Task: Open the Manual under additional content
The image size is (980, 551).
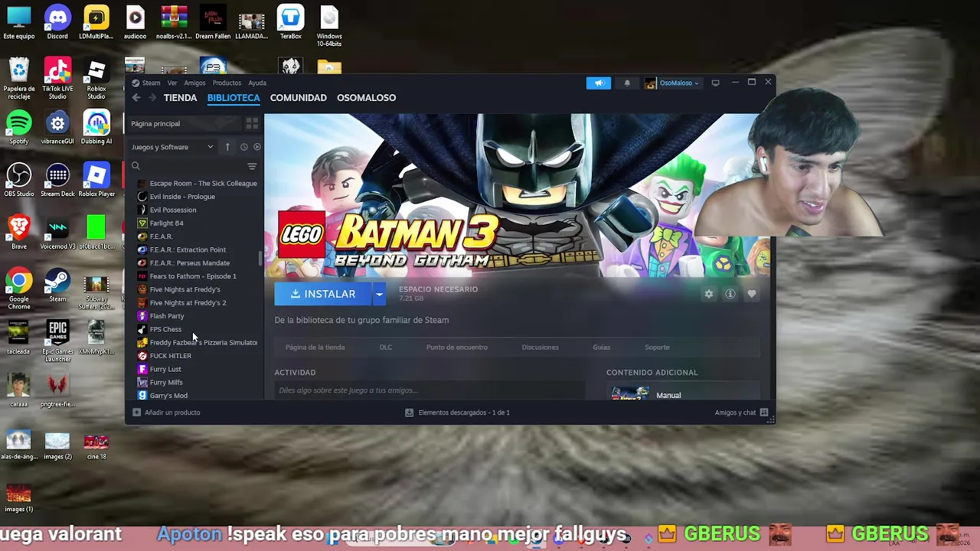Action: click(668, 396)
